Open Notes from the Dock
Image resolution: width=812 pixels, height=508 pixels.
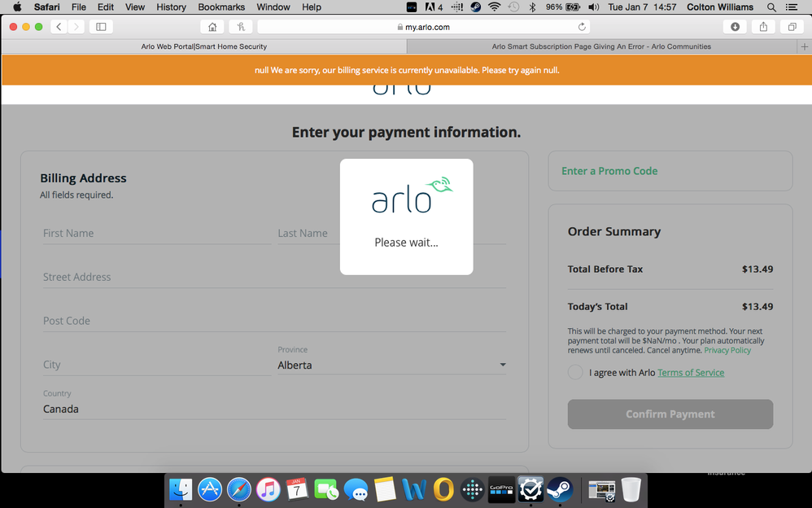[385, 489]
